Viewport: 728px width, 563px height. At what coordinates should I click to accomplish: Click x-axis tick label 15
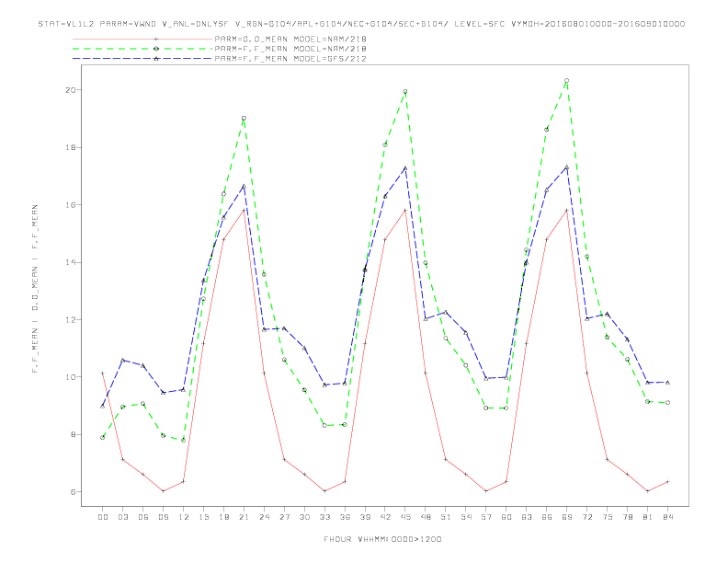[x=203, y=517]
